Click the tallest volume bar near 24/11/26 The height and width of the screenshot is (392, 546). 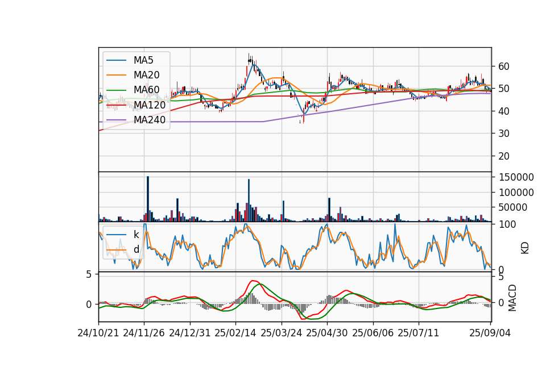(x=148, y=199)
